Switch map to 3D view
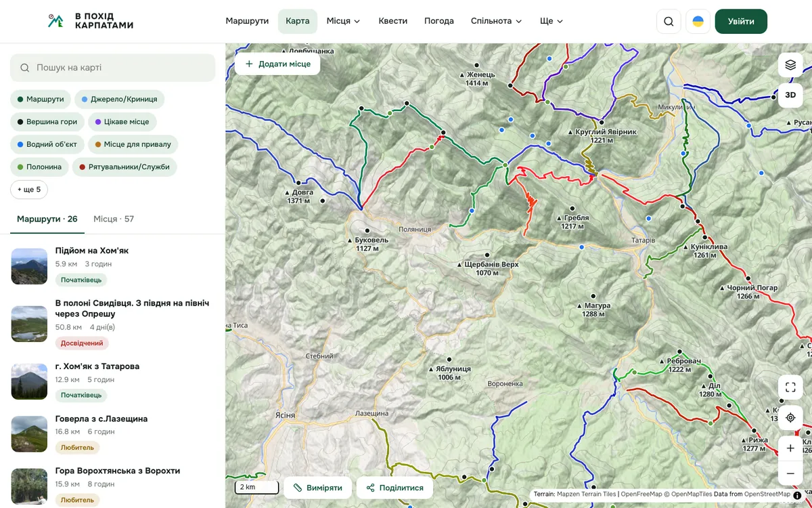 point(790,95)
